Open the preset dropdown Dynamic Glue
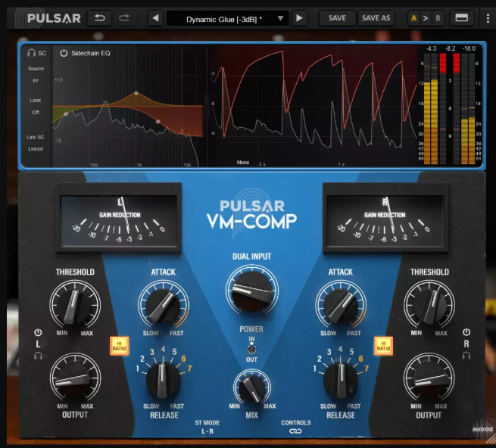The height and width of the screenshot is (448, 496). (227, 19)
